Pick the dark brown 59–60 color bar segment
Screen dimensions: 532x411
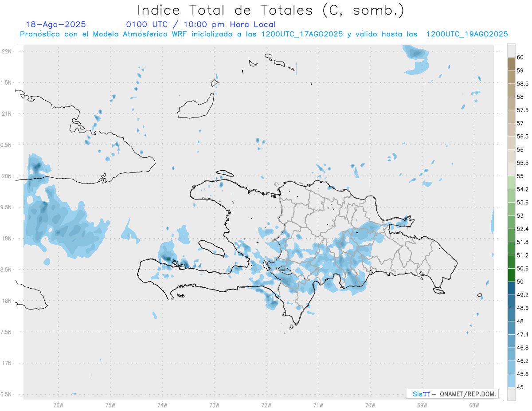[511, 64]
